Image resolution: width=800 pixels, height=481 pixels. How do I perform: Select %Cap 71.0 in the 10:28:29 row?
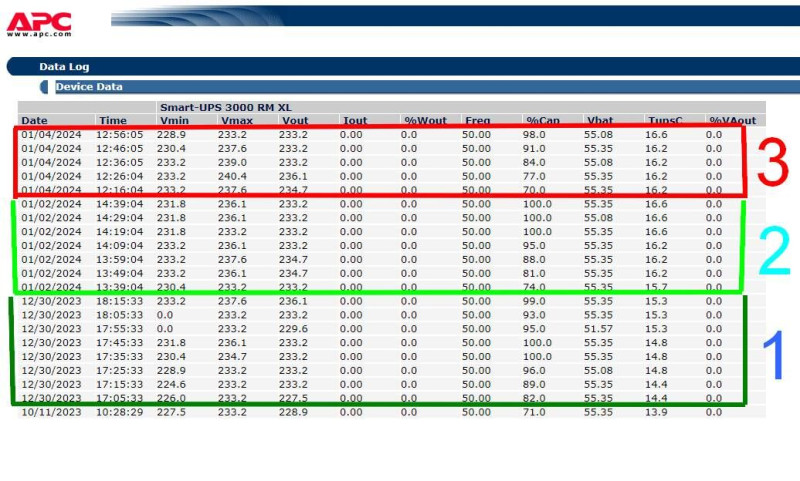tap(534, 412)
